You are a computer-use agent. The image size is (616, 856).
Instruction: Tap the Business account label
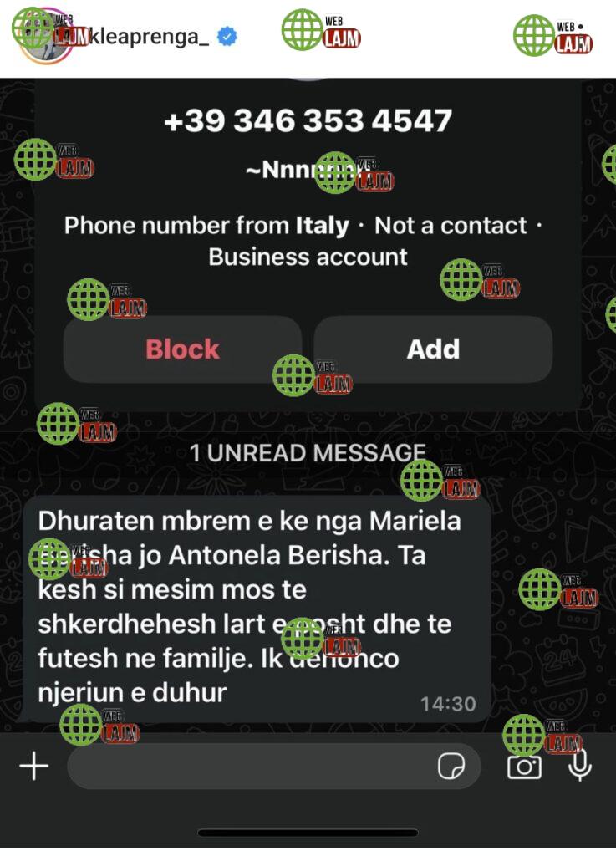pos(308,257)
